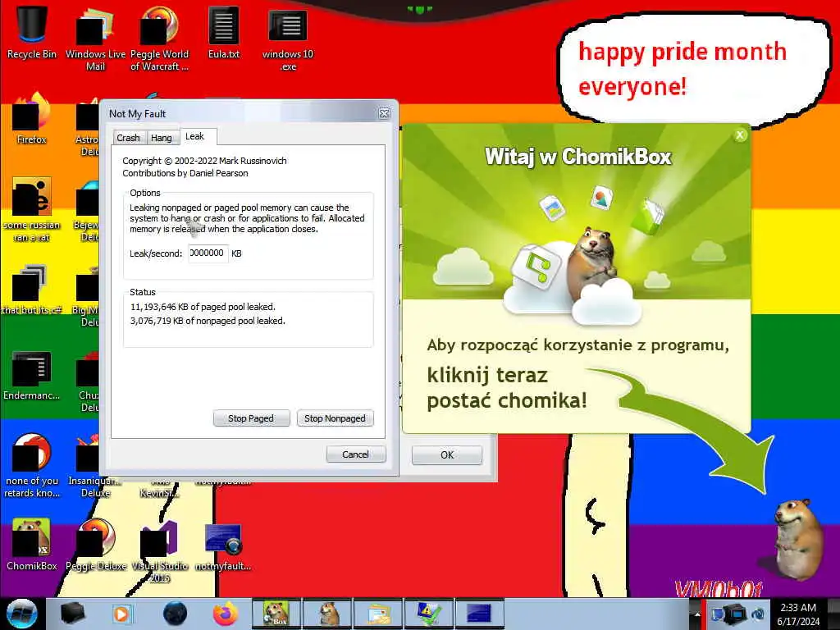Screen dimensions: 840x630
Task: Focus the Leak/second KB input field
Action: click(208, 253)
